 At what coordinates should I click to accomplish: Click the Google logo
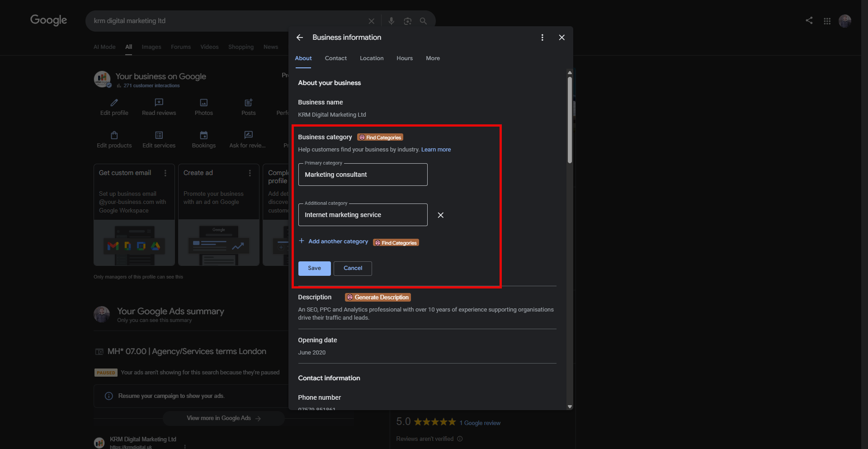[48, 20]
